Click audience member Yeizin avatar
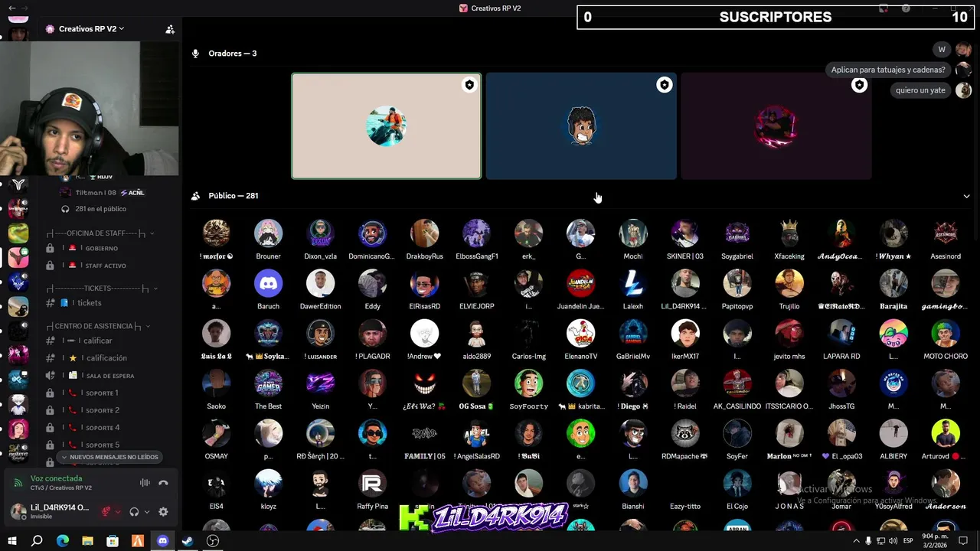Screen dimensions: 980x551 pyautogui.click(x=320, y=383)
